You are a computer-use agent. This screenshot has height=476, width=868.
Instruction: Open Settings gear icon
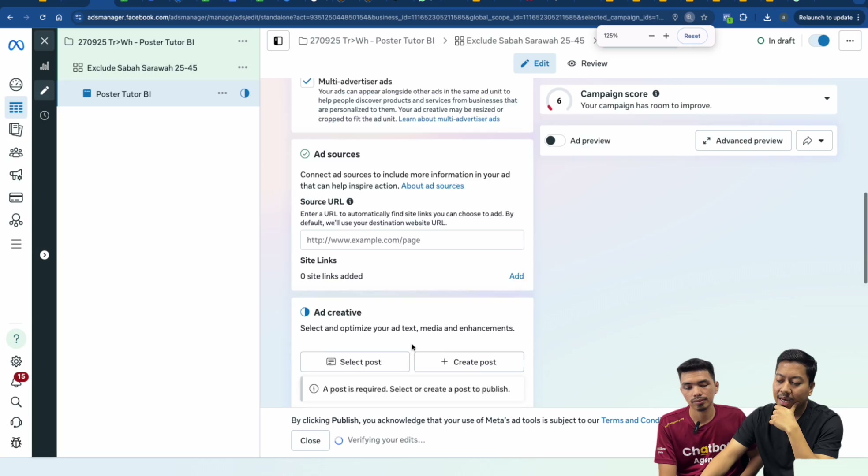tap(16, 361)
